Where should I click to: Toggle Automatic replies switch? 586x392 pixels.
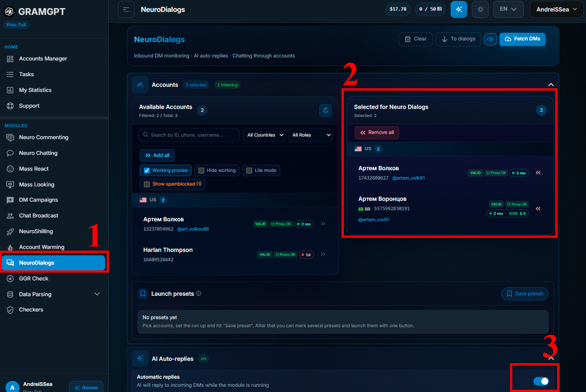pos(541,381)
